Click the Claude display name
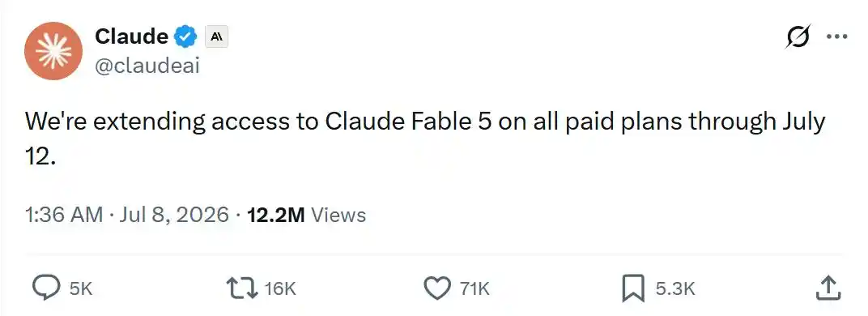This screenshot has height=316, width=868. click(132, 36)
